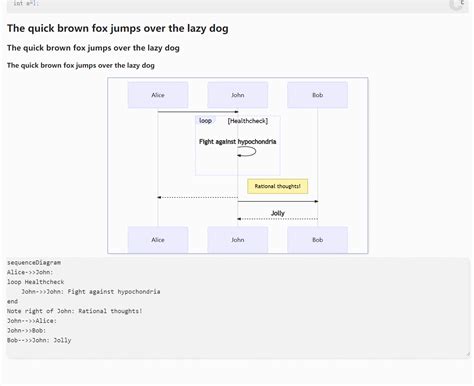The image size is (474, 386).
Task: Click the code area resize handle corner
Action: (x=468, y=354)
